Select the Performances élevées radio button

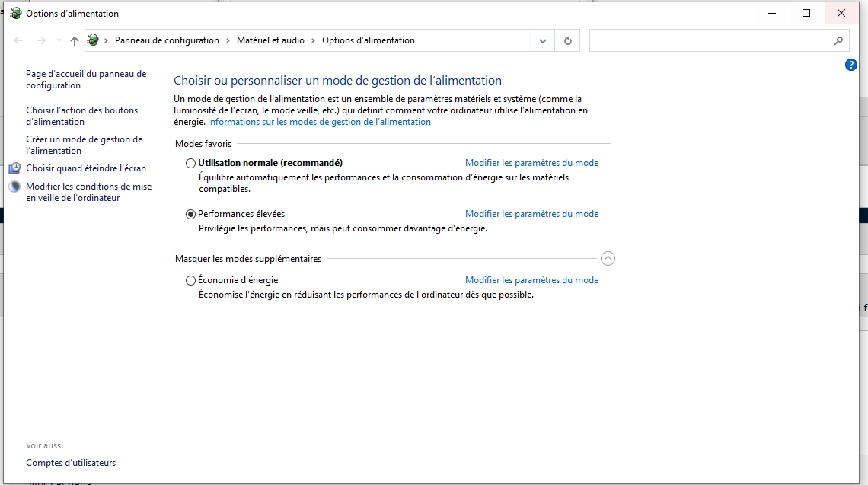click(x=190, y=215)
